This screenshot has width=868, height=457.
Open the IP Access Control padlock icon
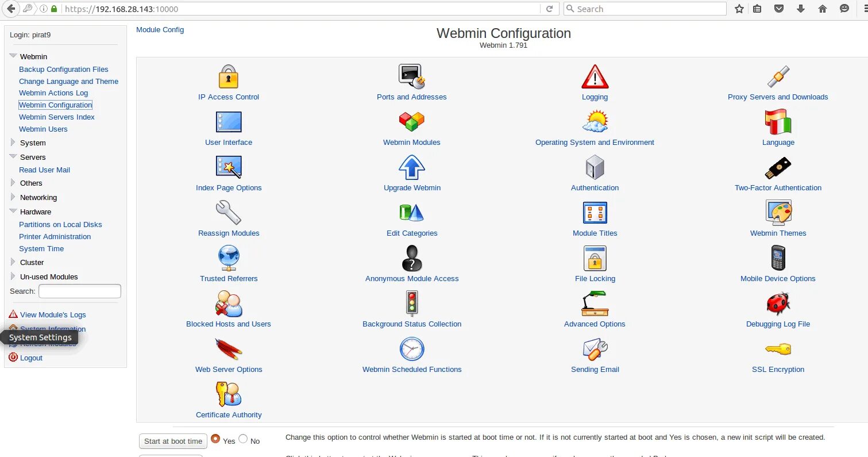coord(229,76)
